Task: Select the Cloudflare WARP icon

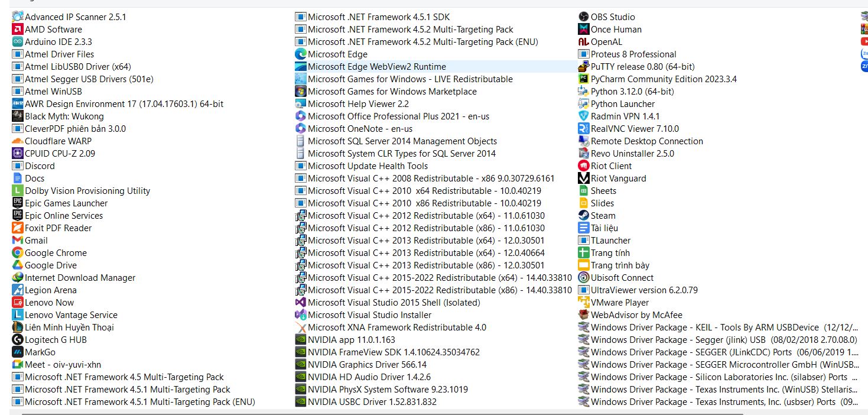Action: 18,141
